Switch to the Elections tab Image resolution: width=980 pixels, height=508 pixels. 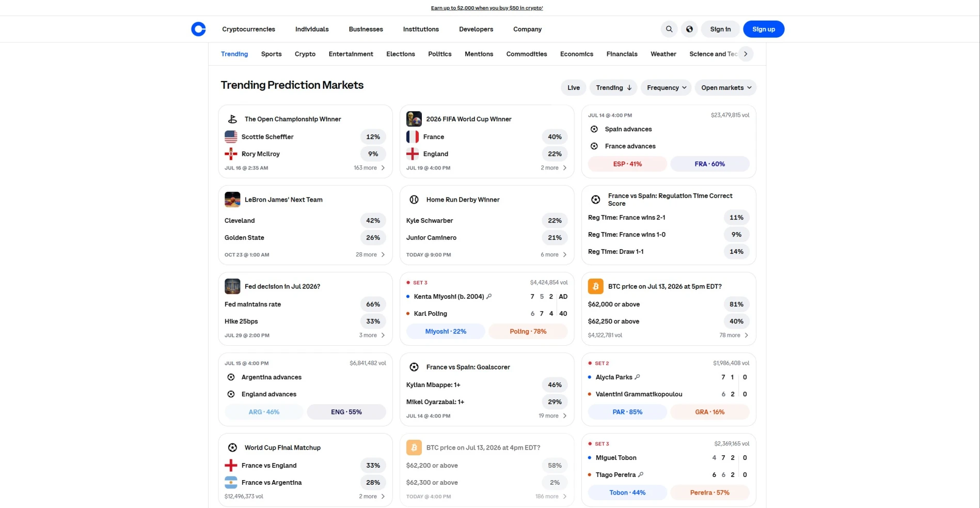[x=401, y=54]
